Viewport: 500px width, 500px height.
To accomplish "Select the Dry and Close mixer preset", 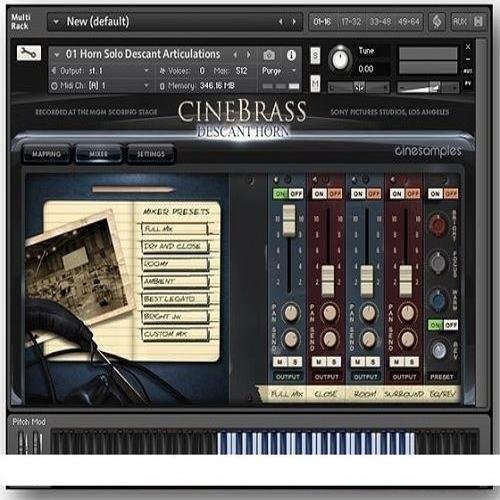I will coord(175,246).
